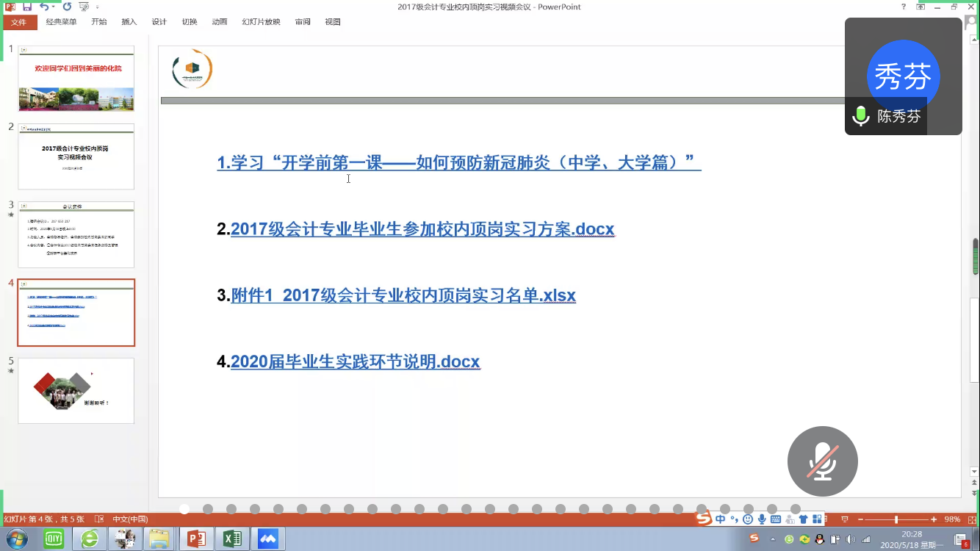Screen dimensions: 980x551
Task: Switch to the 幻灯片放映 ribbon tab
Action: (x=261, y=22)
